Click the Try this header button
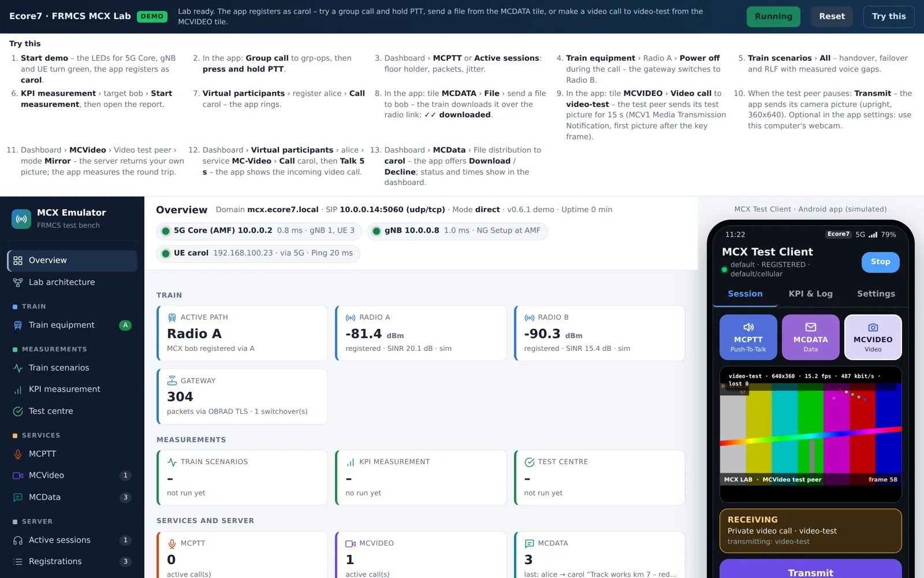 [889, 16]
